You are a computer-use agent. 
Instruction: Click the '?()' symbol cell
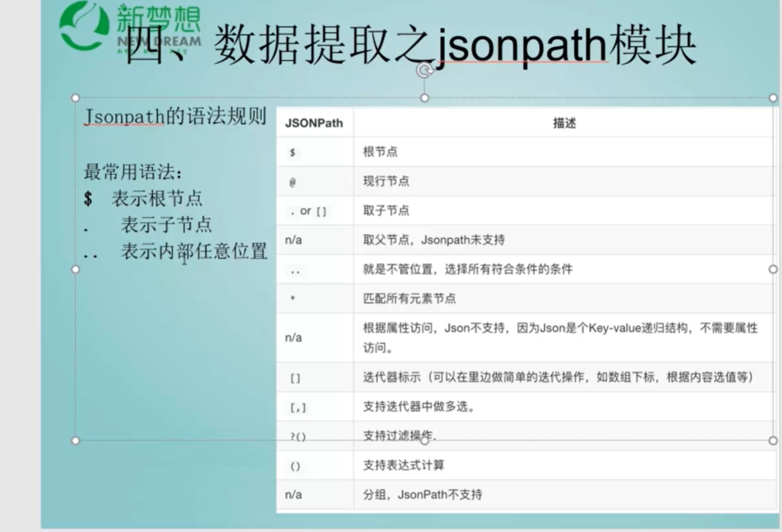tap(315, 436)
